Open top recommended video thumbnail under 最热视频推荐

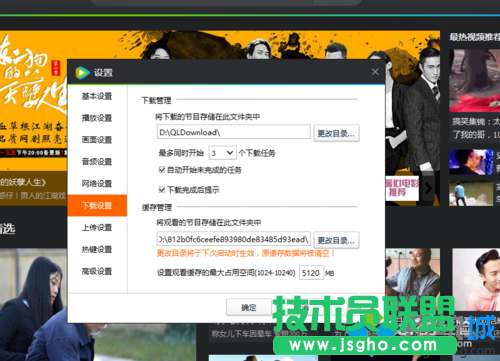point(474,80)
